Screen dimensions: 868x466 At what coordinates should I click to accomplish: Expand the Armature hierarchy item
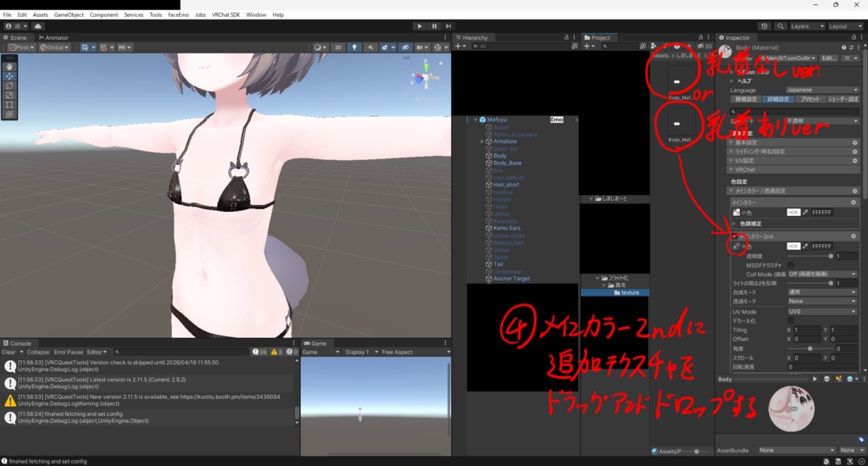[x=481, y=141]
